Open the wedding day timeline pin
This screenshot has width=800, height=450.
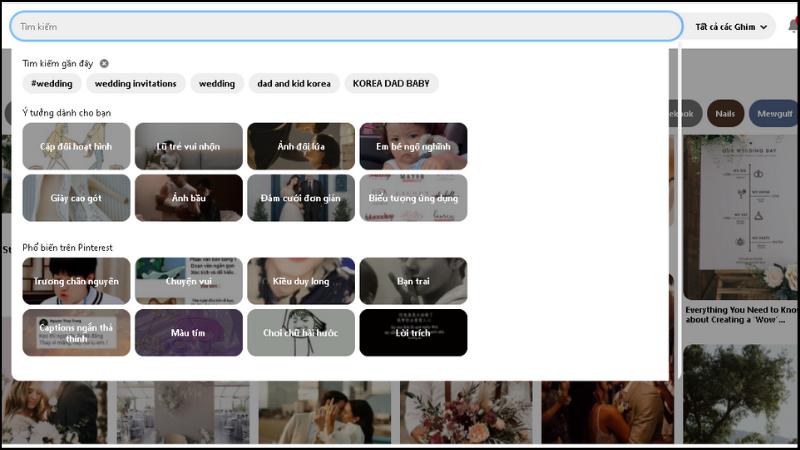click(x=741, y=217)
